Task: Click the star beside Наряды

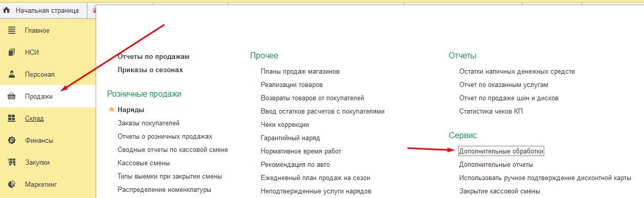Action: 111,109
